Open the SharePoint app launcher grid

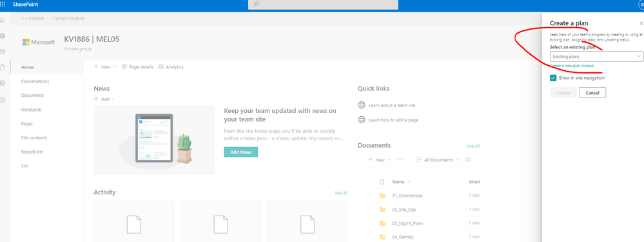(x=3, y=5)
